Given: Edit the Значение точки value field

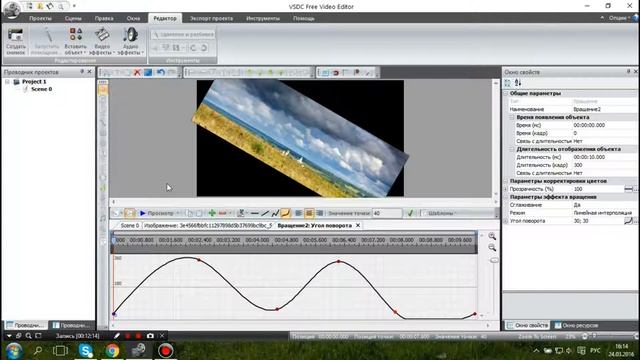Looking at the screenshot, I should (x=387, y=213).
